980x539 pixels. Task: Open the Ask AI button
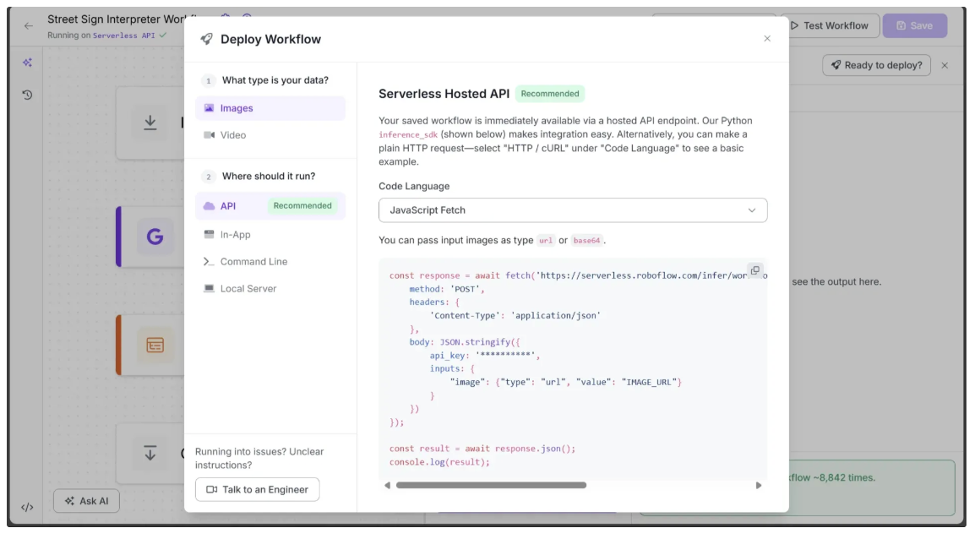click(x=86, y=501)
